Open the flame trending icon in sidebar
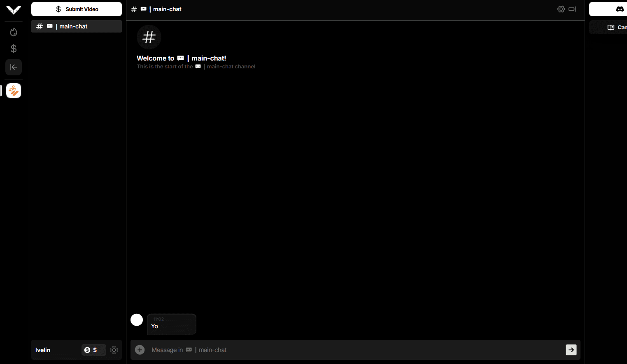 (14, 32)
